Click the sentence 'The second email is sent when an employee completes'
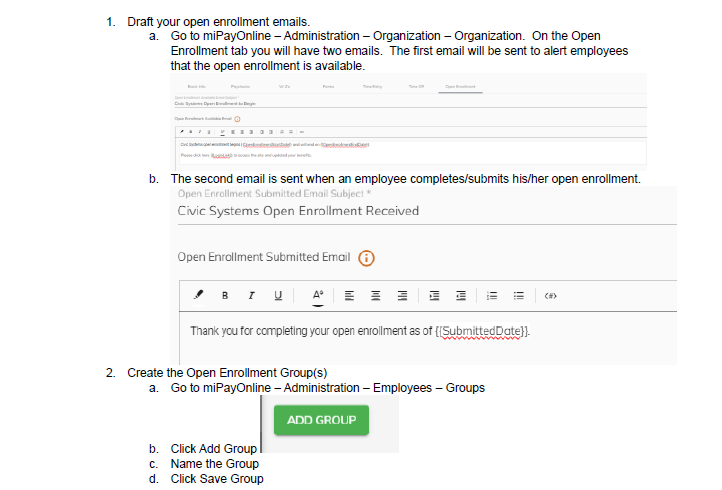The image size is (722, 490). 318,179
